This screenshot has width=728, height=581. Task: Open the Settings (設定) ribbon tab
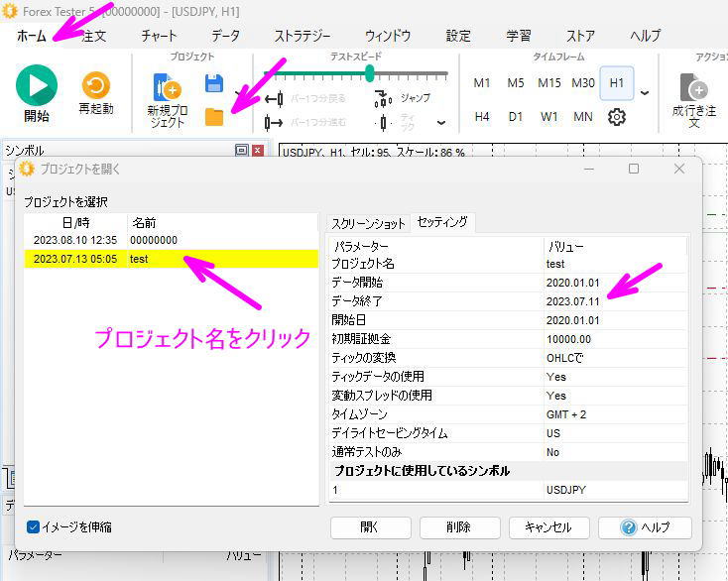point(458,36)
